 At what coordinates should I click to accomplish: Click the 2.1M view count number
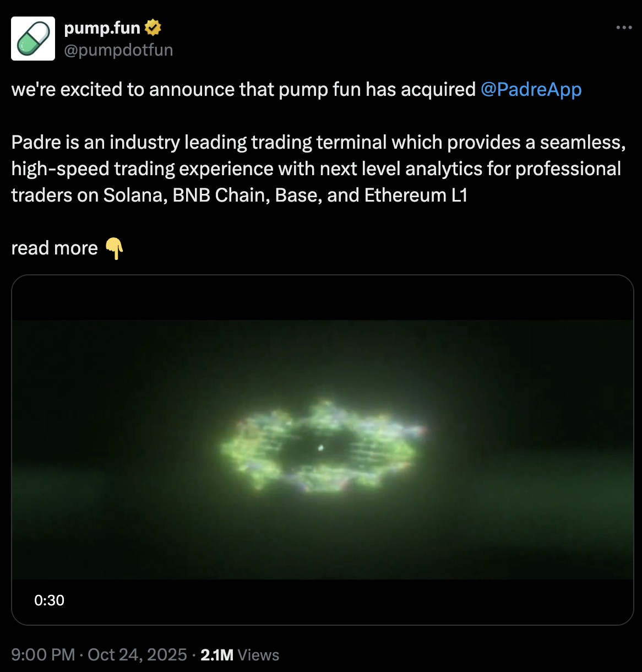pyautogui.click(x=217, y=654)
